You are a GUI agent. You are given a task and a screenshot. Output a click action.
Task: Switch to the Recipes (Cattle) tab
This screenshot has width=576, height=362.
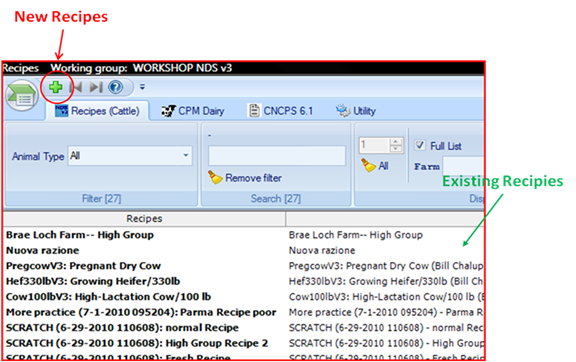(97, 111)
